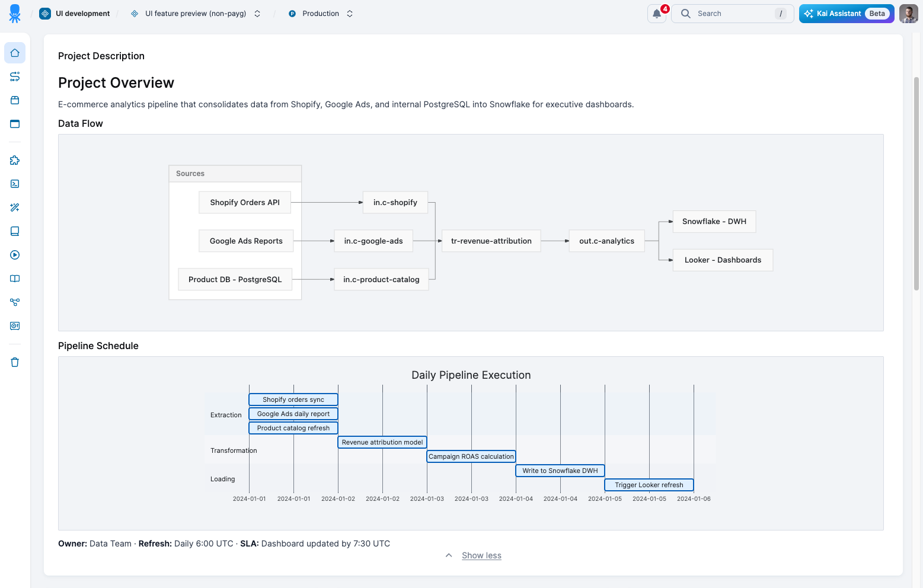Viewport: 923px width, 588px height.
Task: Click the Data Flow heading
Action: pos(81,123)
